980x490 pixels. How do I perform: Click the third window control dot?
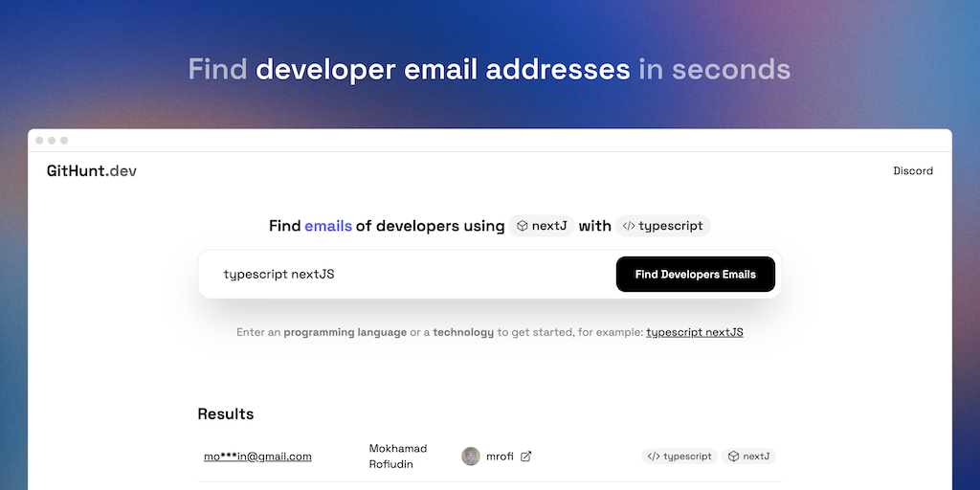click(64, 141)
